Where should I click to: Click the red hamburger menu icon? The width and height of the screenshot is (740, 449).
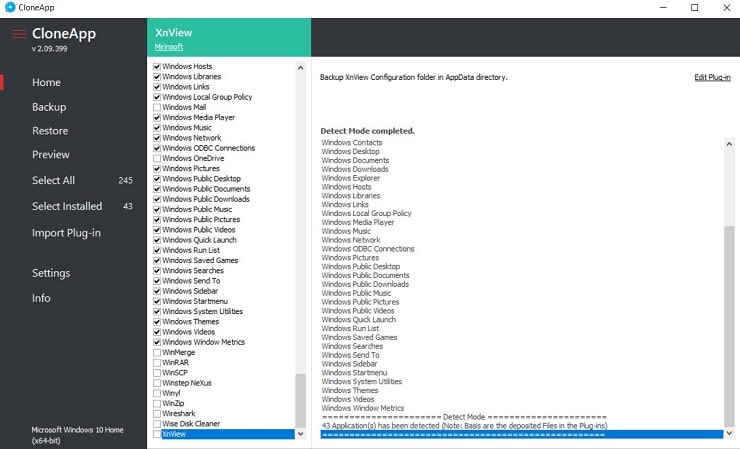19,34
